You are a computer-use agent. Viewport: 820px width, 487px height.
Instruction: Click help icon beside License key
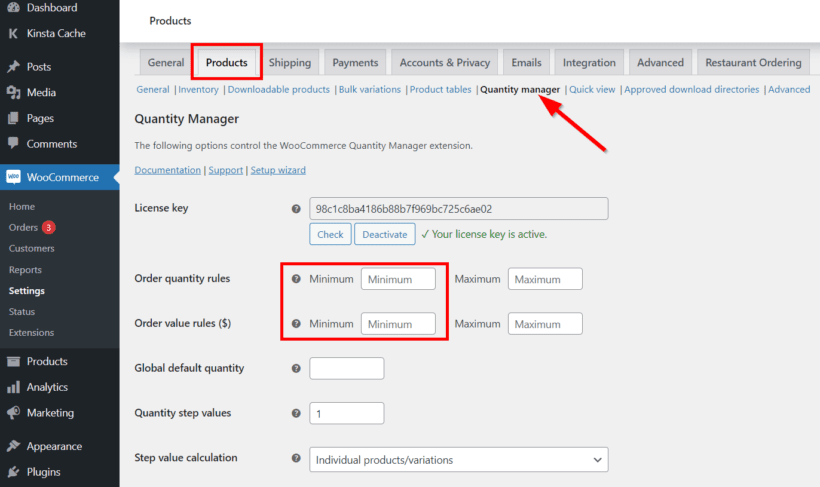point(295,209)
